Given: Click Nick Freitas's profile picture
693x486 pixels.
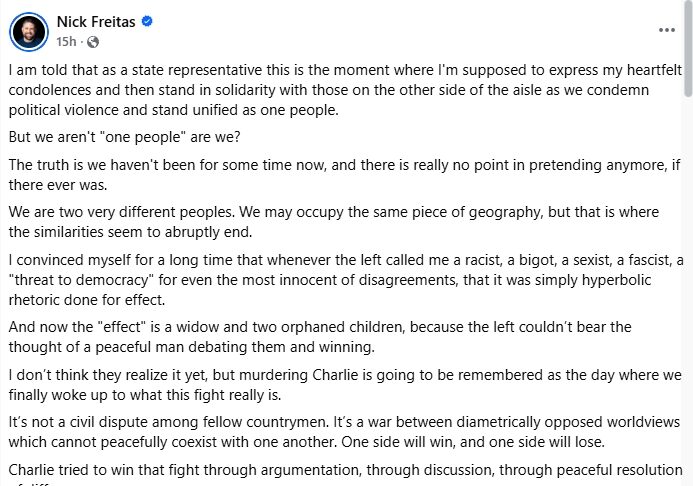Looking at the screenshot, I should point(28,31).
